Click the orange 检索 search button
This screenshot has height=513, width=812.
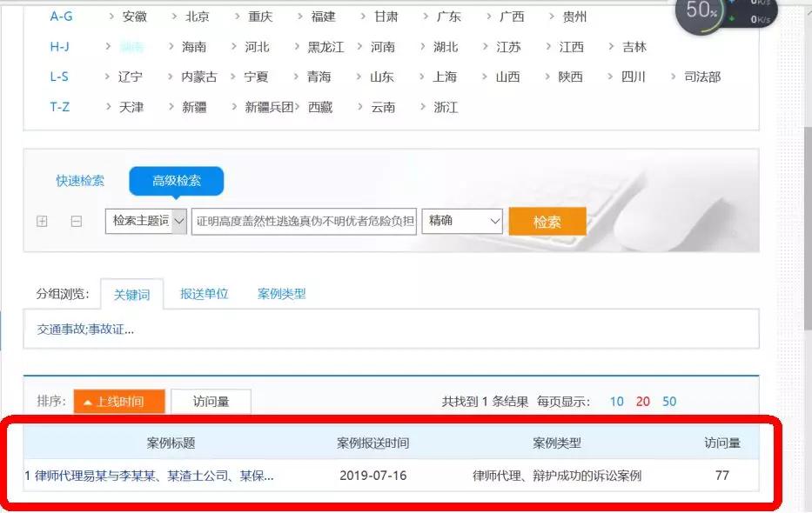(x=547, y=222)
